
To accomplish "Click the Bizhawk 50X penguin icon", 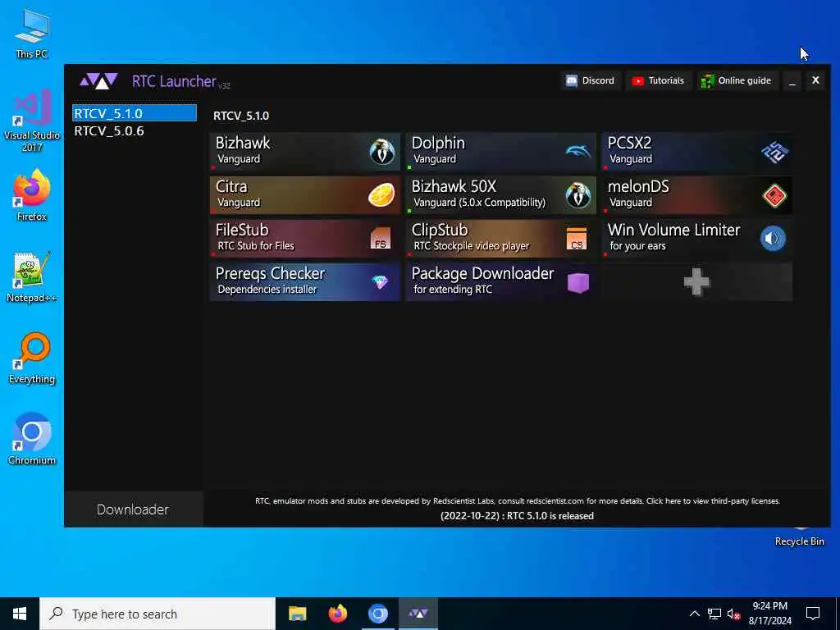I will (578, 195).
